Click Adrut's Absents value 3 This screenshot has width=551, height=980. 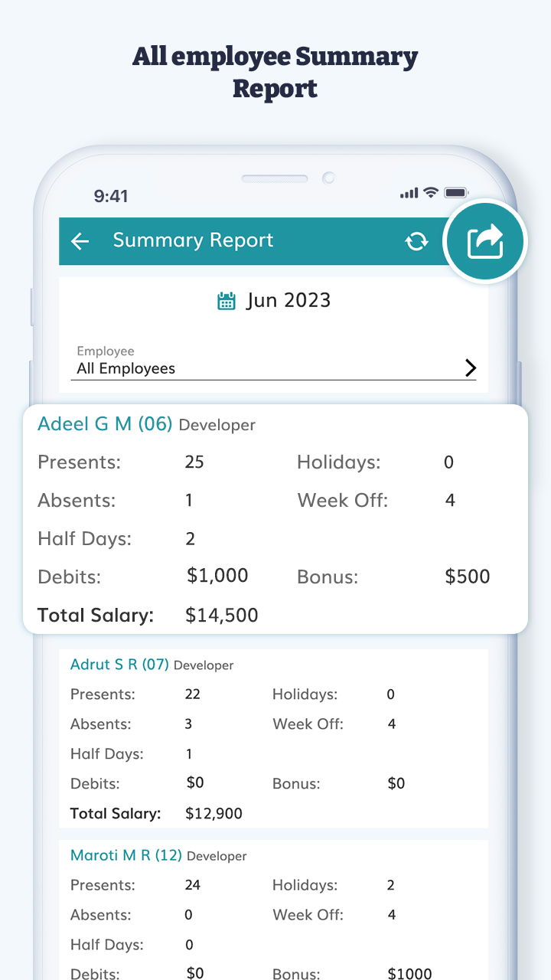point(188,724)
